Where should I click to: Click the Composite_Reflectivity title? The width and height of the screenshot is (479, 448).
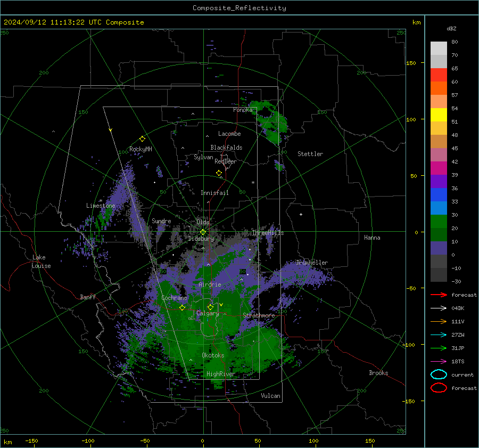(240, 8)
